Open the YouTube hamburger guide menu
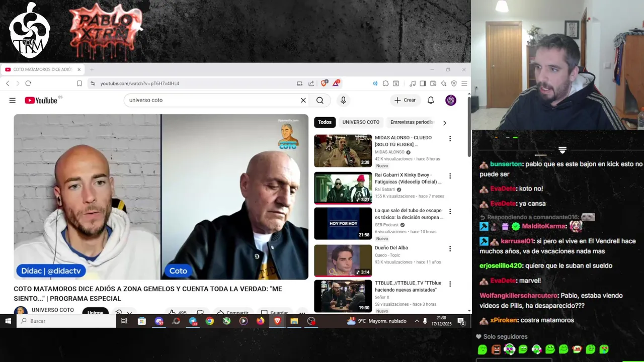The width and height of the screenshot is (644, 362). point(12,101)
